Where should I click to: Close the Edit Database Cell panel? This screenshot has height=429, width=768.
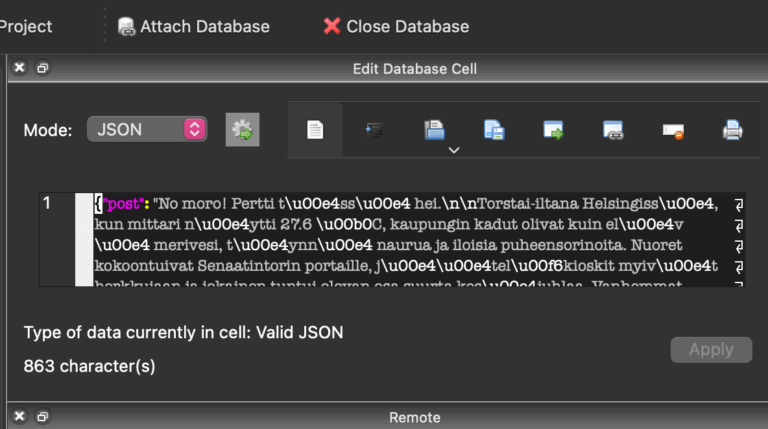(x=19, y=69)
